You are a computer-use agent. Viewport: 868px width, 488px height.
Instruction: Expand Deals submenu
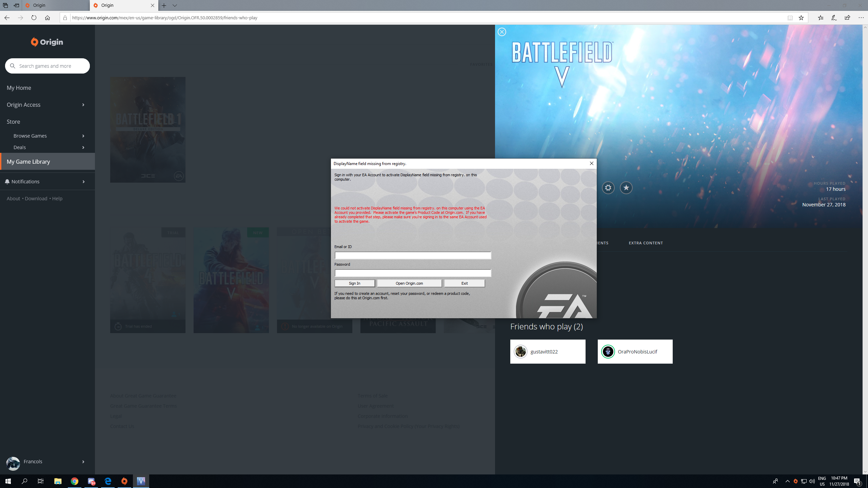click(83, 147)
